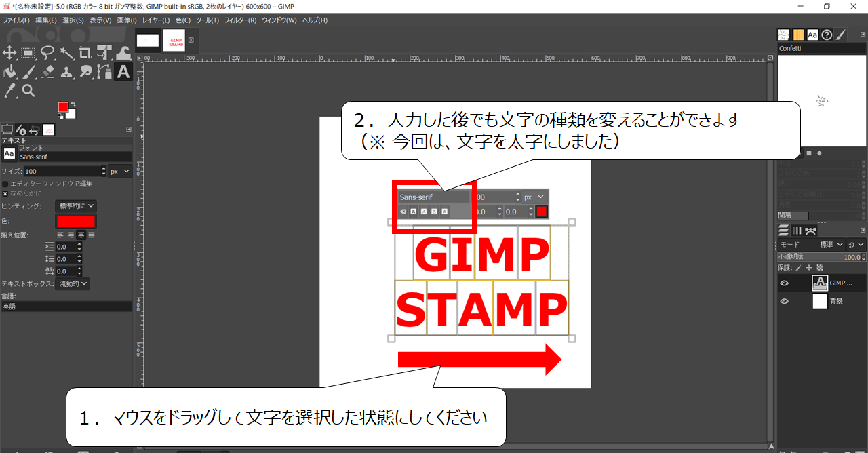Select the Paths tool

point(104,71)
